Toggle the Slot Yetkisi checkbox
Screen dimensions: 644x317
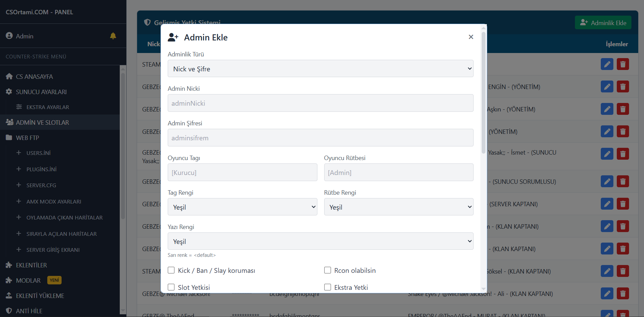coord(171,287)
